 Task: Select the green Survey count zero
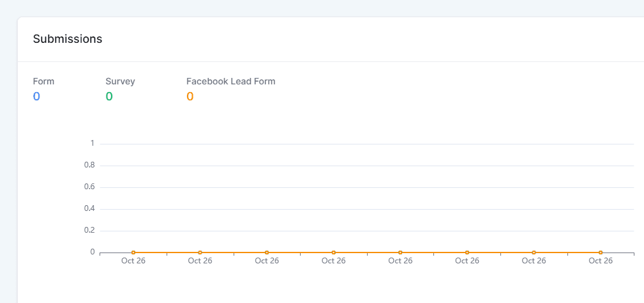(109, 97)
